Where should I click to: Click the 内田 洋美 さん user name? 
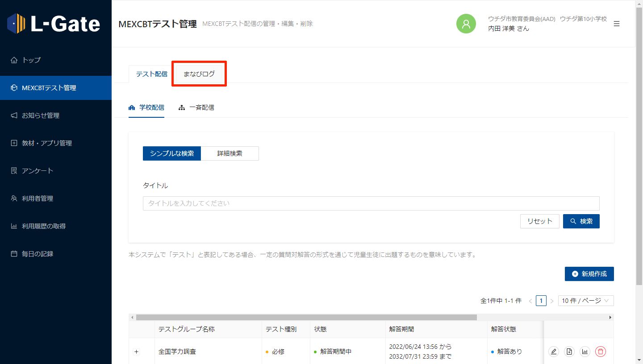point(509,29)
